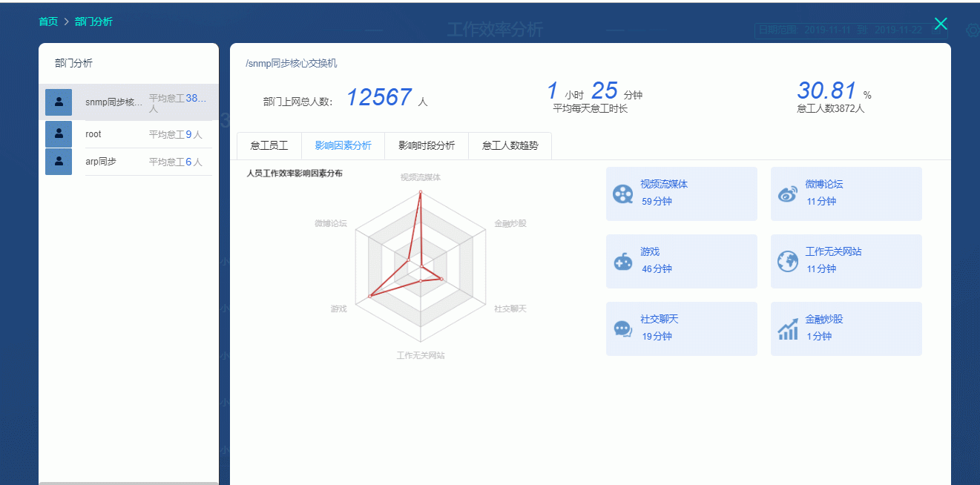980x485 pixels.
Task: Click the video streaming film reel icon
Action: click(622, 194)
